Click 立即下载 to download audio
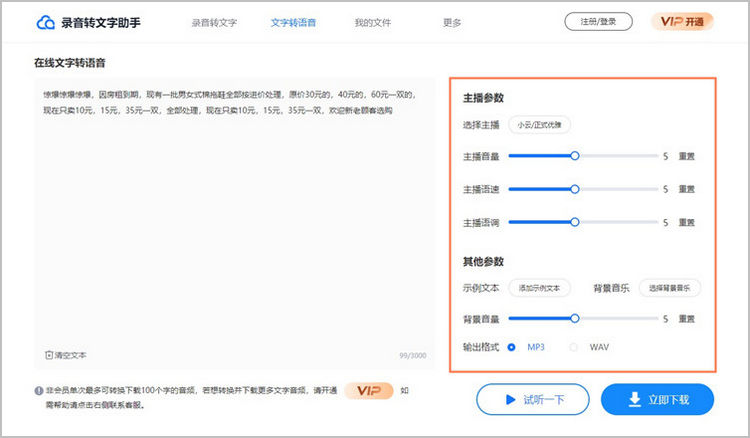 point(657,399)
